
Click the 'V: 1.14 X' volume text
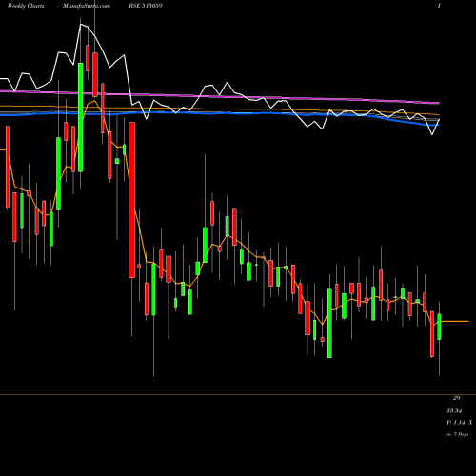click(x=459, y=423)
